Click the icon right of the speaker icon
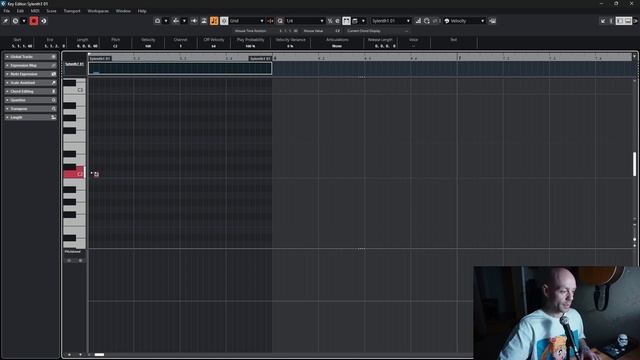This screenshot has width=640, height=360. [204, 21]
